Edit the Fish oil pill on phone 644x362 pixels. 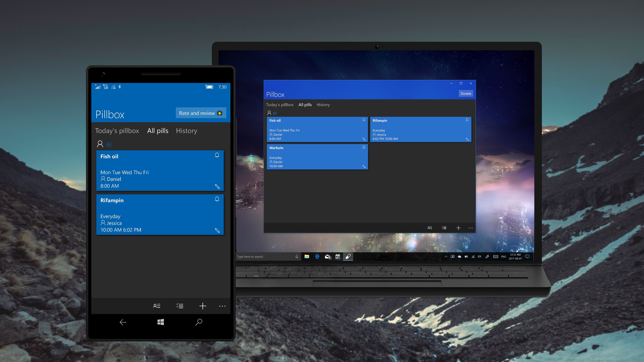pos(217,186)
